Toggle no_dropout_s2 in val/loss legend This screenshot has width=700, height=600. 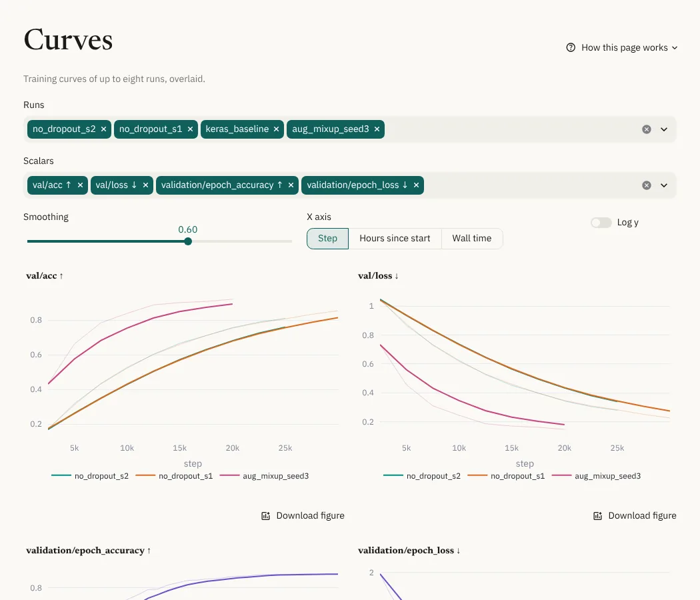(422, 477)
